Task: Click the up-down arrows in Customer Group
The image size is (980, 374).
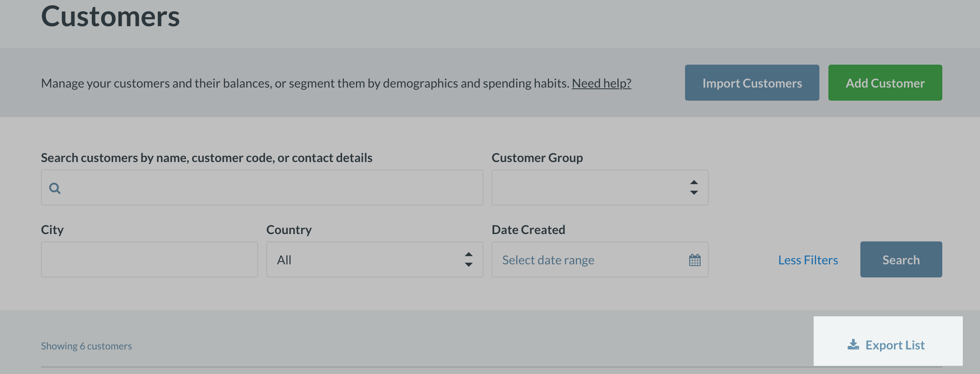Action: point(694,187)
